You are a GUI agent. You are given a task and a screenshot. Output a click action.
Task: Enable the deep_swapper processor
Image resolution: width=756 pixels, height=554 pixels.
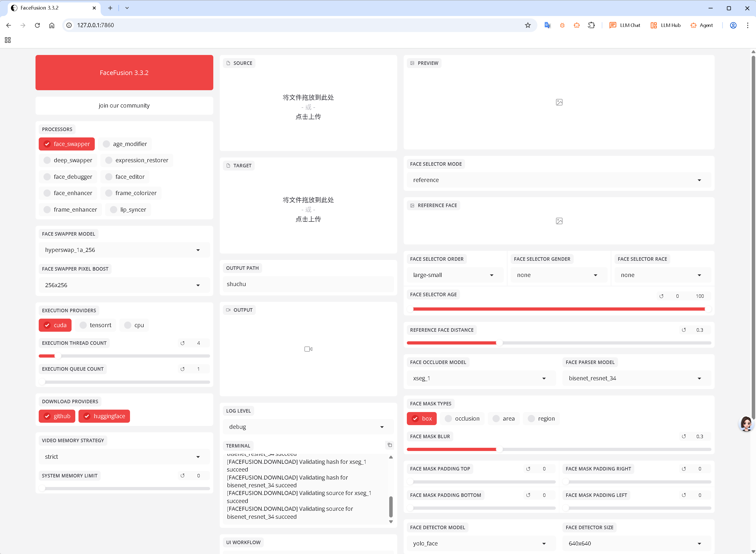(68, 160)
